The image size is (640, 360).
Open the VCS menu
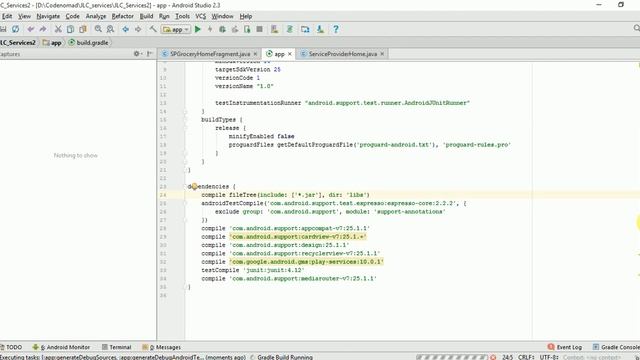tap(200, 16)
